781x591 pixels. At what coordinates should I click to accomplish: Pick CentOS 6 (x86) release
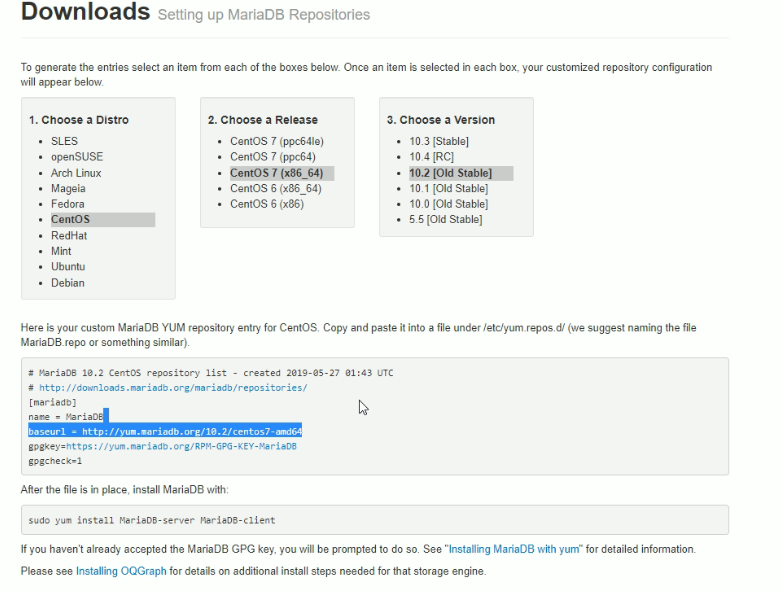[265, 204]
